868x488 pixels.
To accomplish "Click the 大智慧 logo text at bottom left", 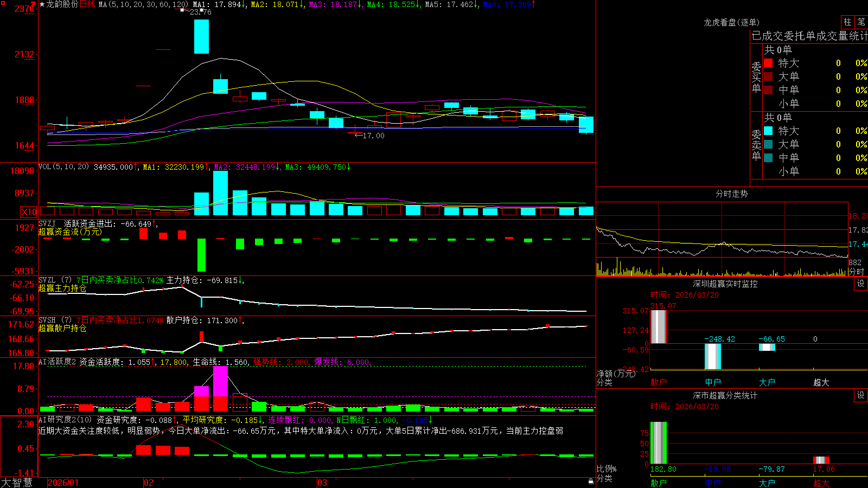I will coord(17,482).
